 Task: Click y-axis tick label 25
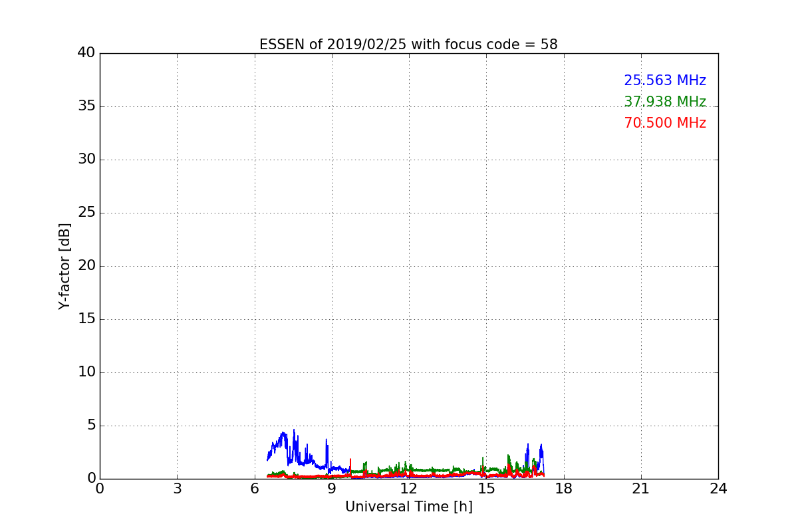(x=86, y=213)
